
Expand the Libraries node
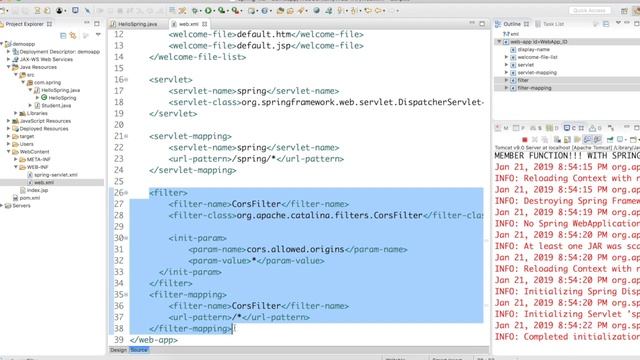pyautogui.click(x=16, y=113)
